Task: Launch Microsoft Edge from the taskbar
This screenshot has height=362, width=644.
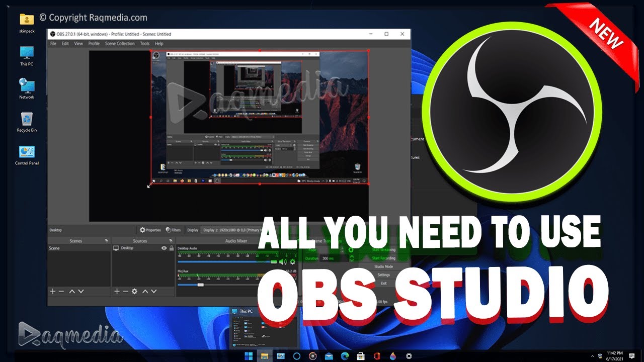Action: tap(345, 356)
